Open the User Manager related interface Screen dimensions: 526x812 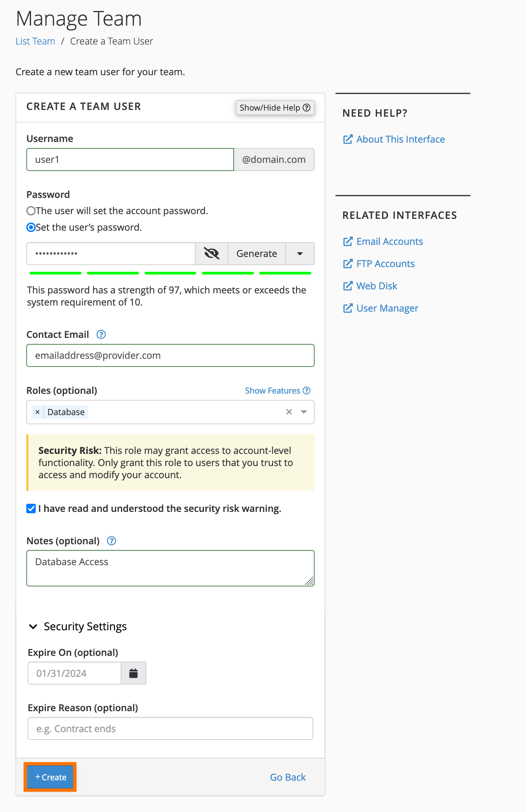click(381, 309)
